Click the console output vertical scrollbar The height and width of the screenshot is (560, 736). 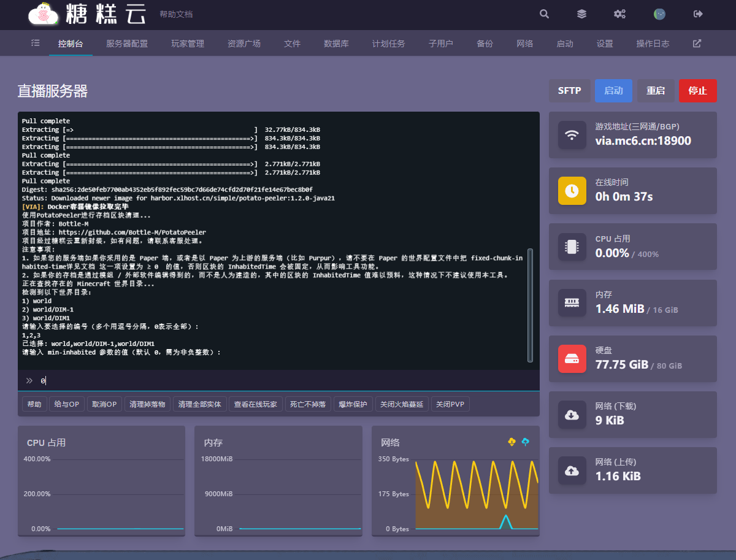click(531, 305)
